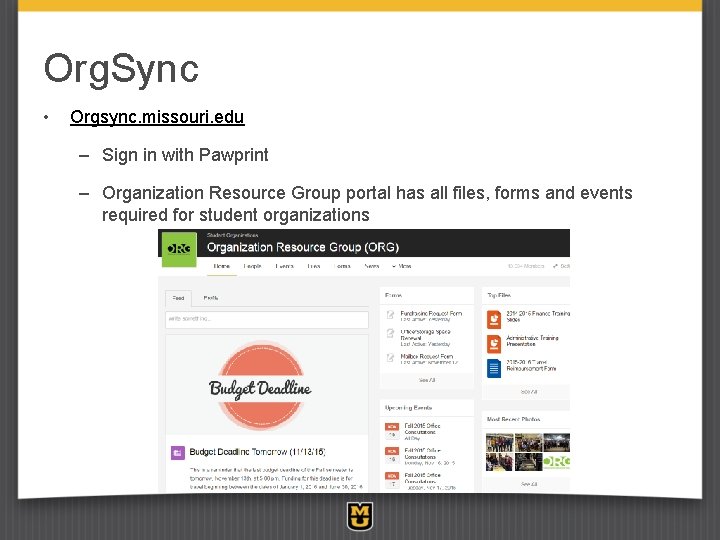Click the green ORG logo in portal header
This screenshot has height=540, width=720.
click(x=179, y=249)
